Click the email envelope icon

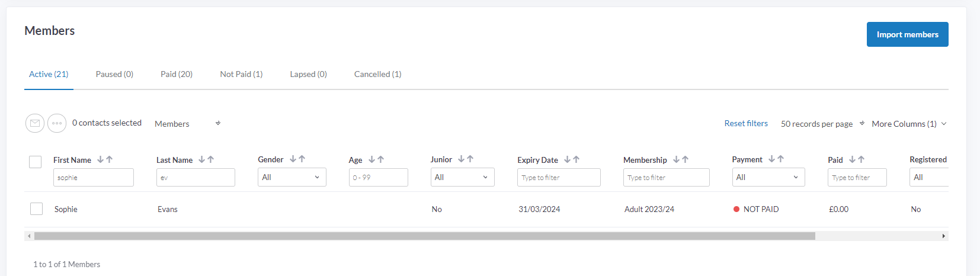[x=35, y=123]
